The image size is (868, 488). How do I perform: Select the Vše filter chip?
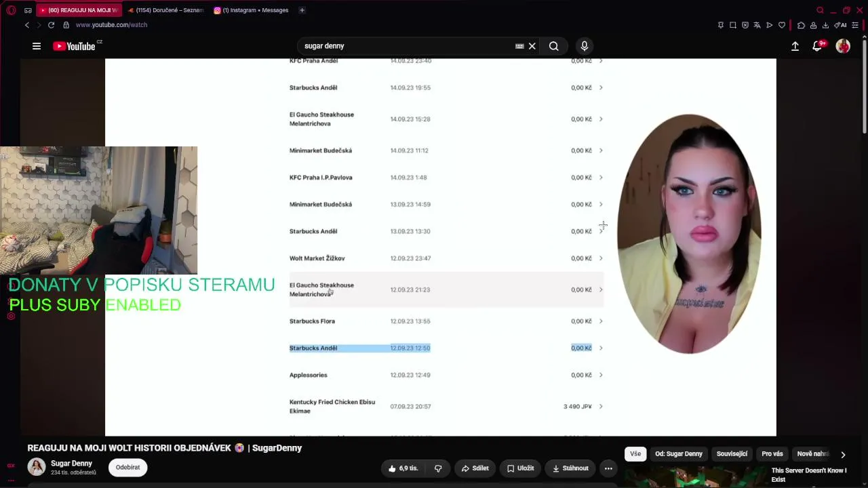(635, 453)
